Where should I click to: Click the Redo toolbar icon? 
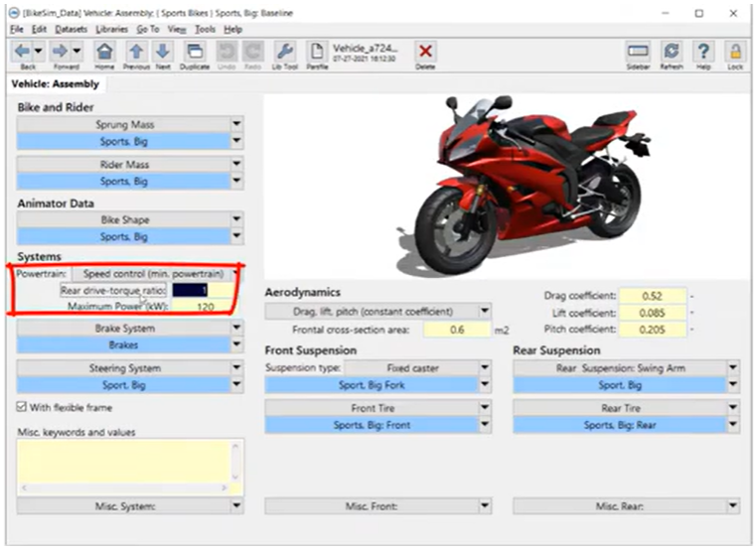(252, 51)
